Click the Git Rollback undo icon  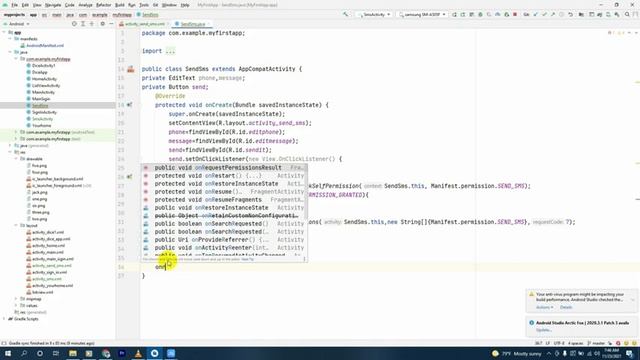click(x=571, y=14)
